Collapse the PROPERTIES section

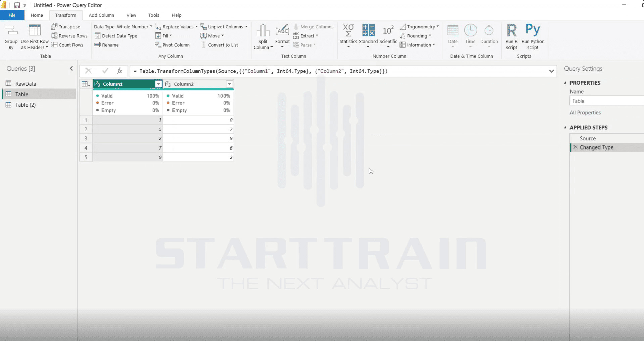tap(565, 83)
